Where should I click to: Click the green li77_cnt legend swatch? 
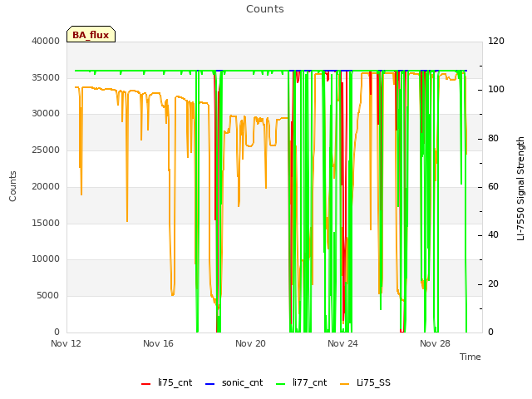(x=281, y=384)
